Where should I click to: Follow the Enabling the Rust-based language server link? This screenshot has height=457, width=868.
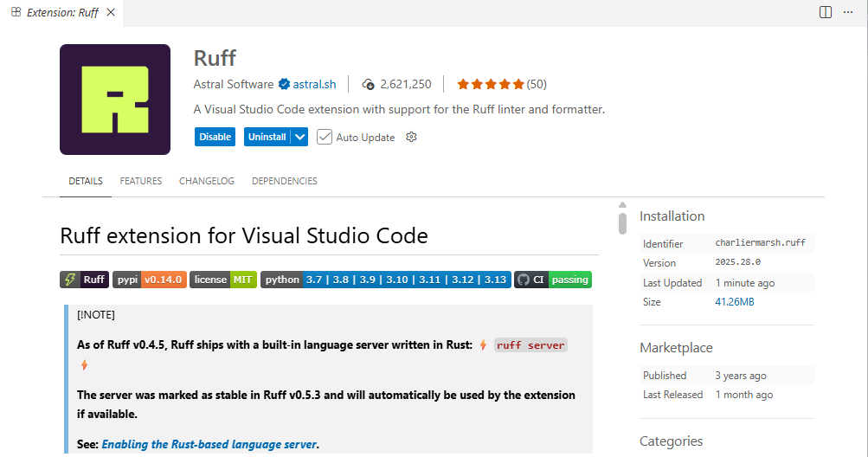(209, 444)
